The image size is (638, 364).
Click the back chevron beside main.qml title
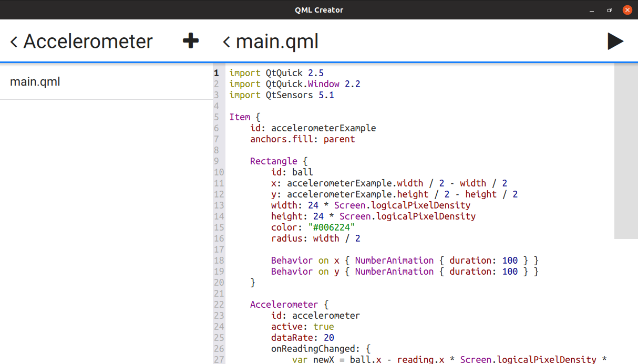point(227,41)
